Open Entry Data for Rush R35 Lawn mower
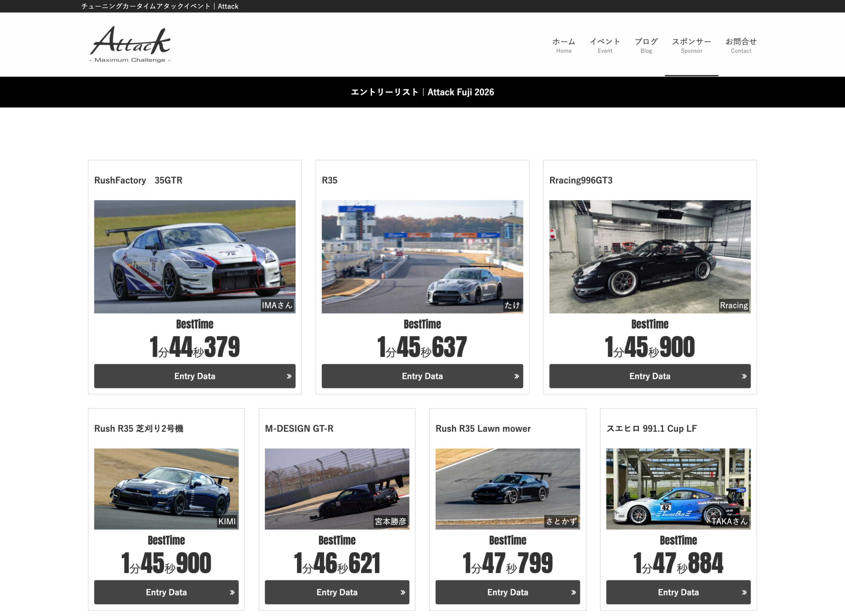845x616 pixels. pos(507,592)
